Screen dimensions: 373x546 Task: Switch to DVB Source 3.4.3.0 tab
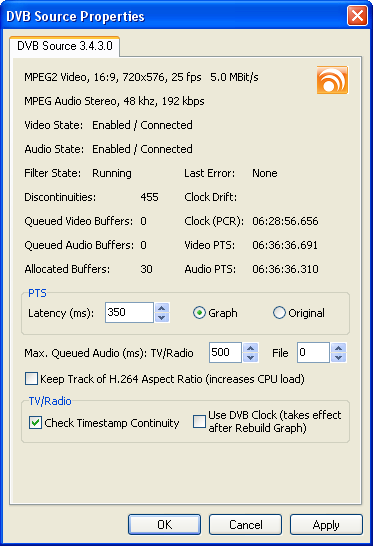[x=65, y=46]
